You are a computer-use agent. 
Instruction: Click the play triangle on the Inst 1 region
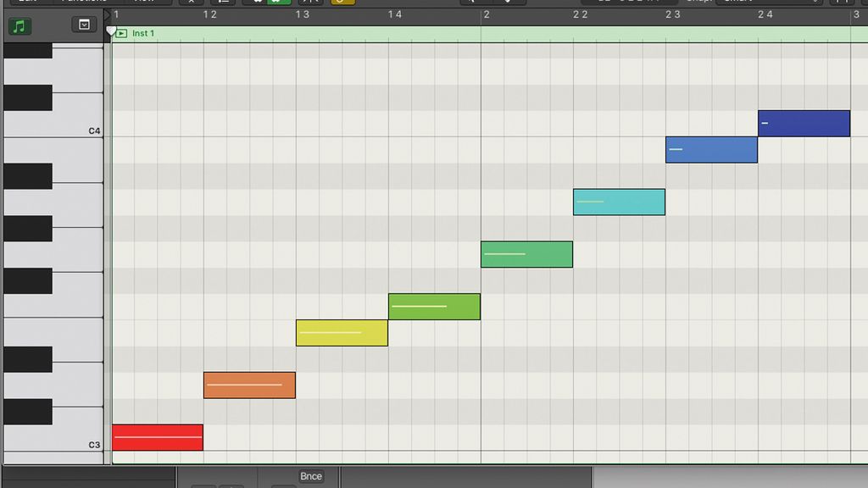pos(121,34)
